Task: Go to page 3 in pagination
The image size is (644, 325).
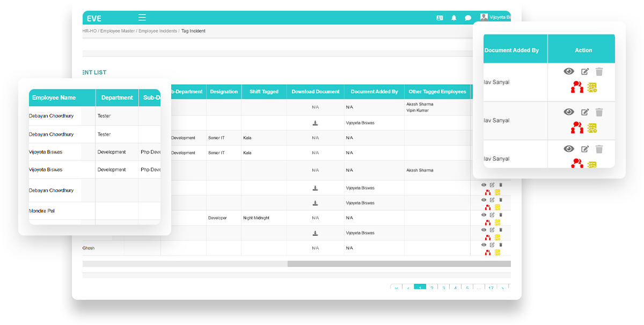Action: [x=443, y=289]
